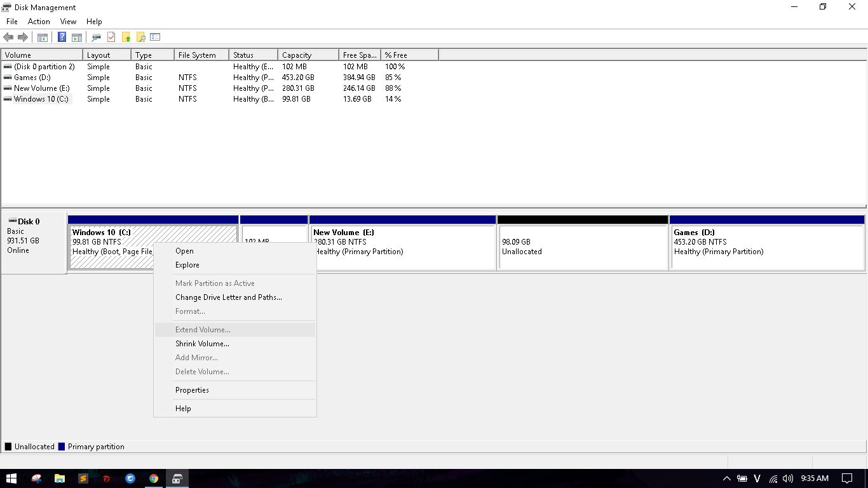Toggle the Show/Hide Console Tree toolbar icon
Image resolution: width=868 pixels, height=488 pixels.
coord(43,37)
